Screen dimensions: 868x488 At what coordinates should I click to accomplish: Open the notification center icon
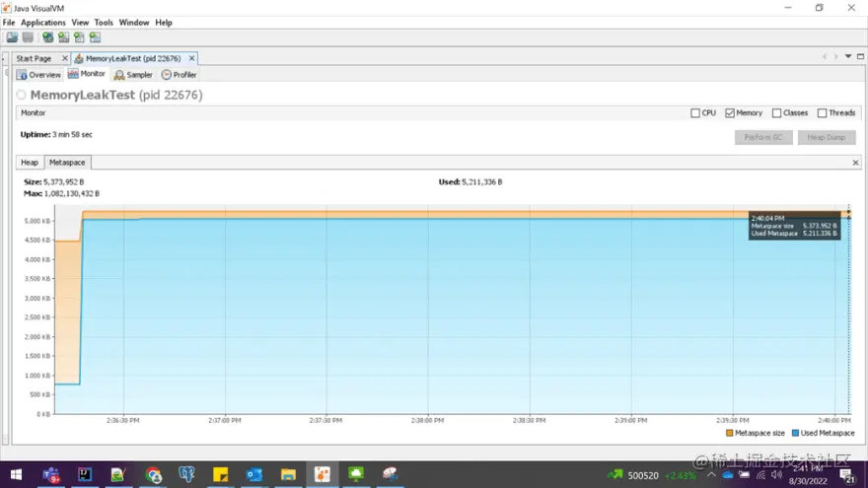point(846,475)
